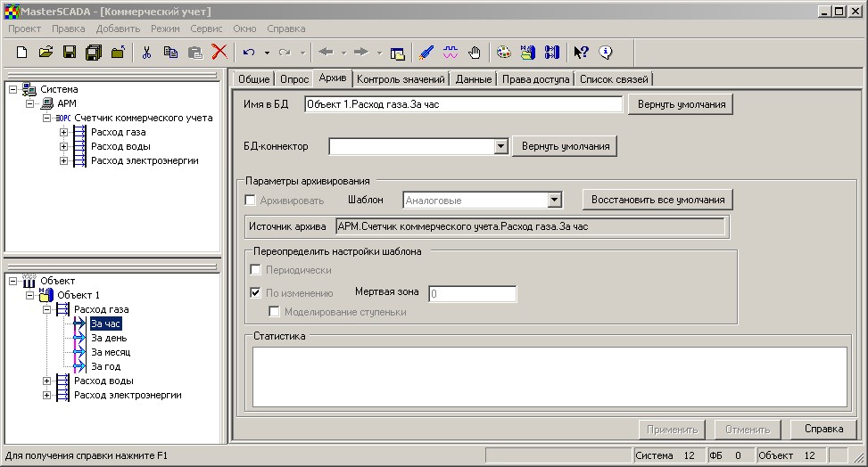Click the Мертвая зона input field
Viewport: 868px width, 467px height.
click(x=472, y=294)
